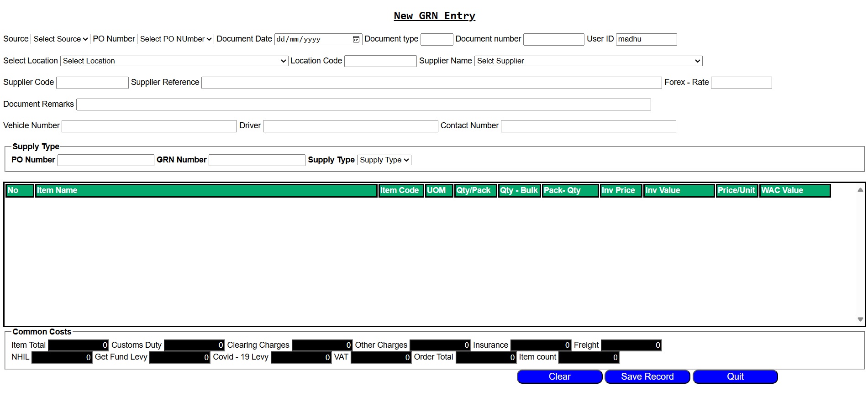Click the Forex - Rate input box

[741, 83]
